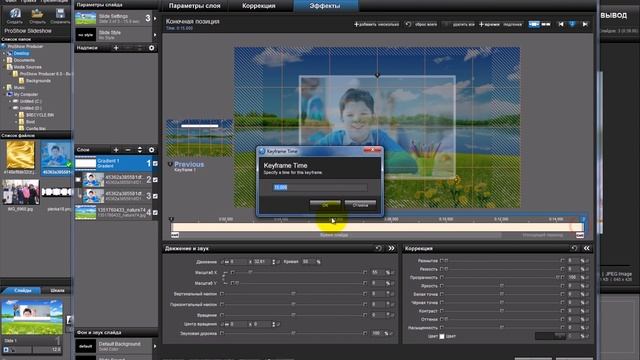Select the second keyframe view mode icon
Image resolution: width=640 pixels, height=360 pixels.
pos(546,24)
